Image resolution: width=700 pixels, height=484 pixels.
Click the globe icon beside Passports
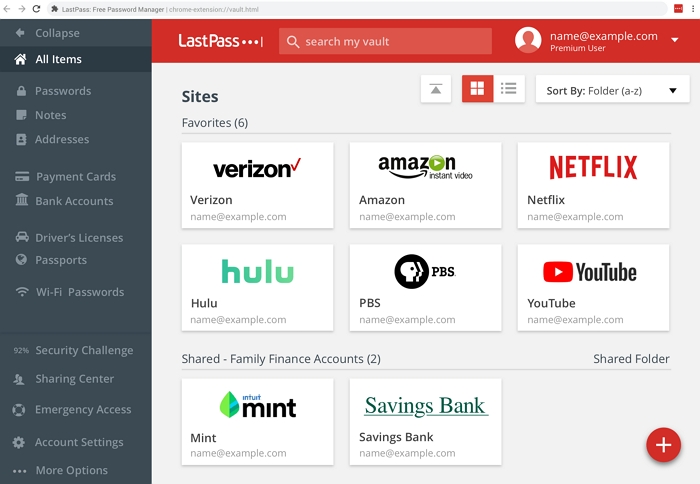click(21, 259)
